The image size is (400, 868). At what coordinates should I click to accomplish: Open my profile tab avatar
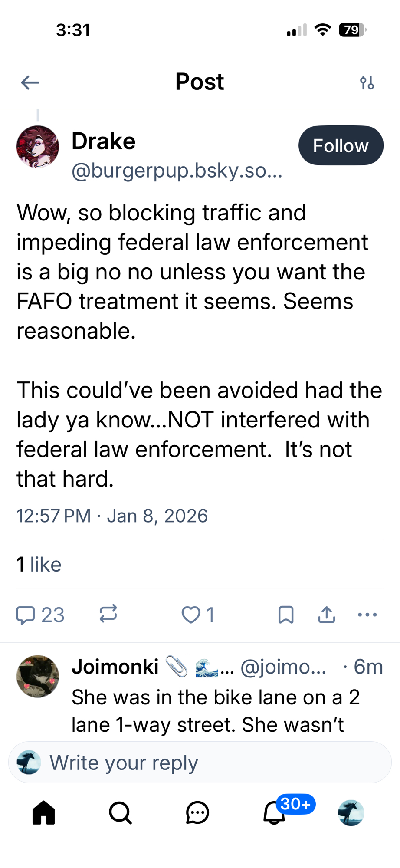pos(351,812)
